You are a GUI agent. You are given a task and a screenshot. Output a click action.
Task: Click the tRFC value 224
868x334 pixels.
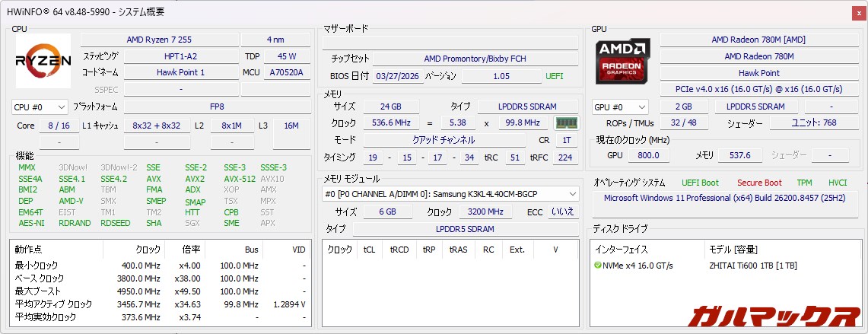(565, 157)
